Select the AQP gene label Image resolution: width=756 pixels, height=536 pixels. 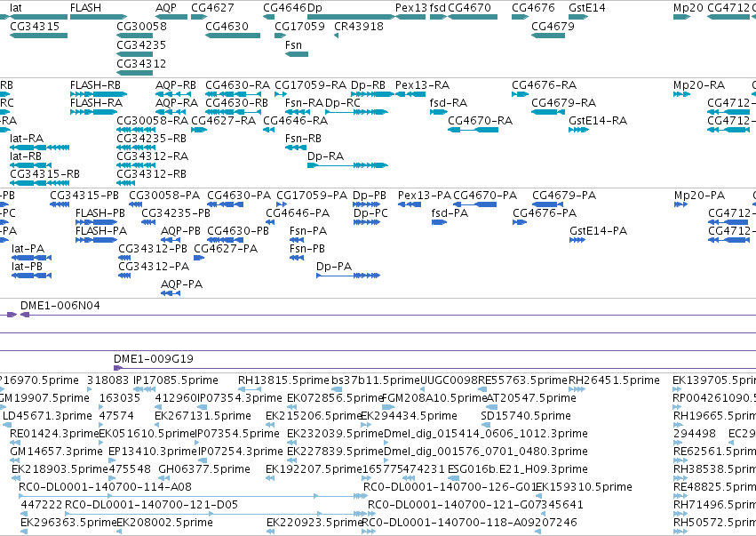click(x=166, y=8)
